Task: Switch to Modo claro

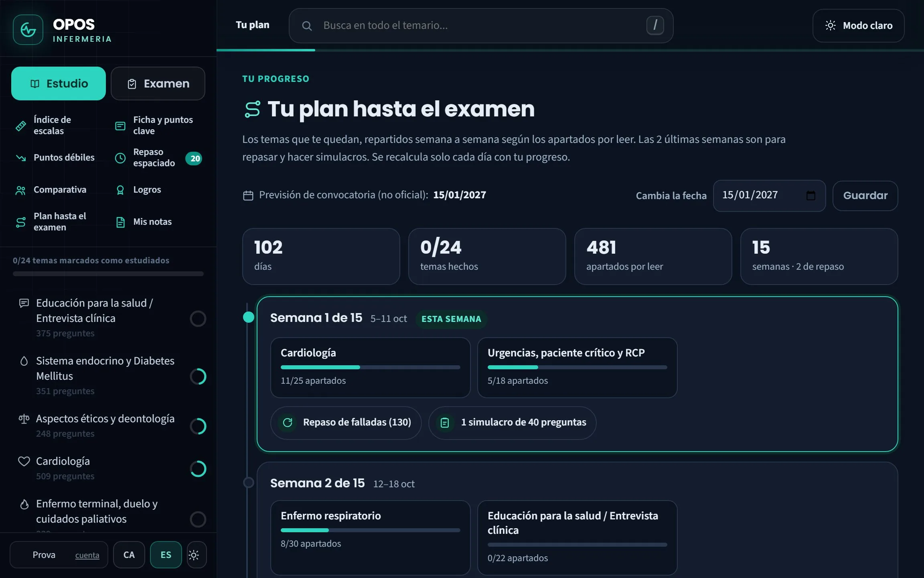Action: [x=858, y=26]
